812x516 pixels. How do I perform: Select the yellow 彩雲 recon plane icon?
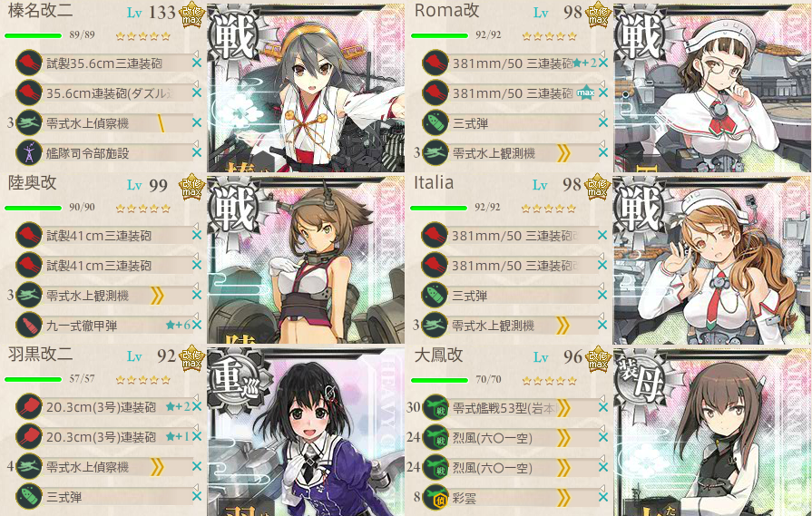click(x=435, y=498)
